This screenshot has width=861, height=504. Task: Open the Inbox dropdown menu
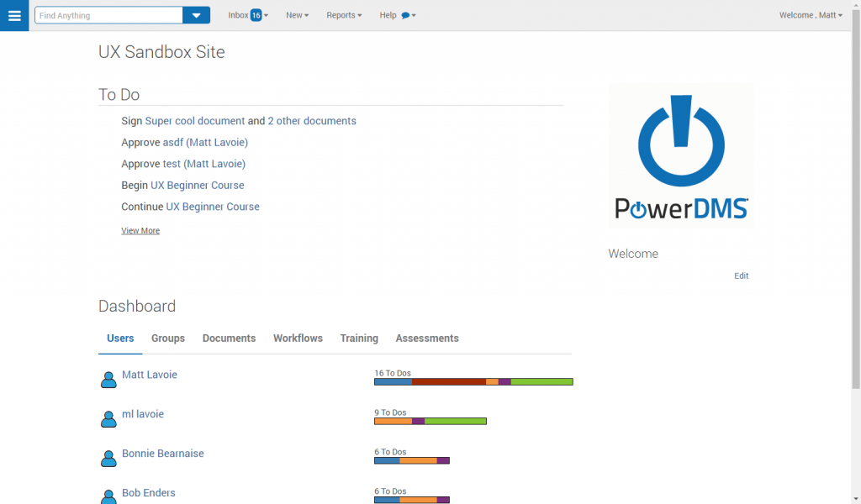[248, 15]
